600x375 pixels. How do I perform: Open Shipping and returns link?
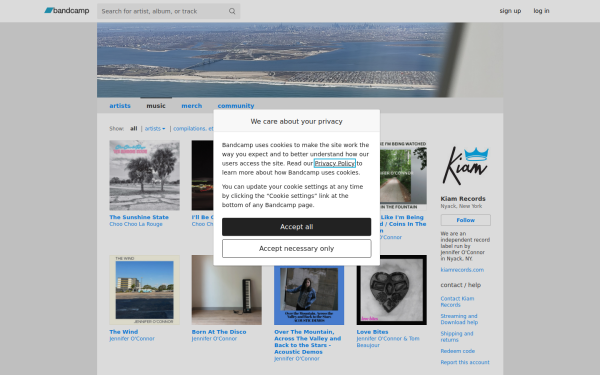[x=457, y=337]
